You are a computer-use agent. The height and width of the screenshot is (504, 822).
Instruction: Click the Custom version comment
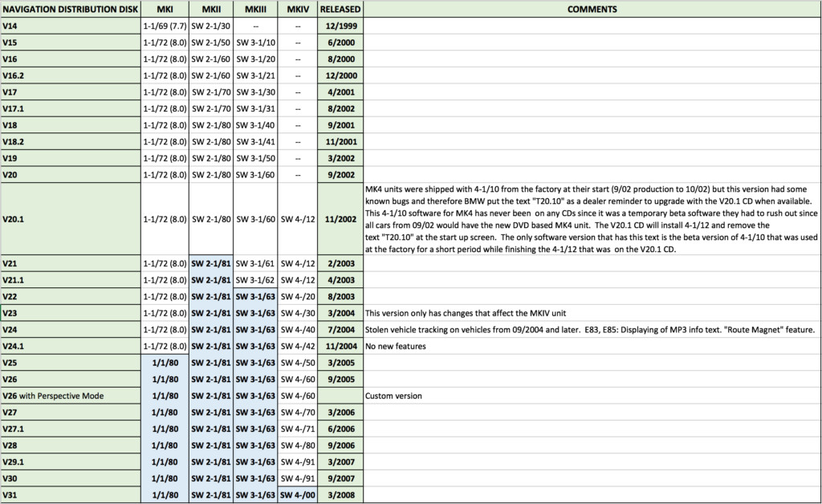(393, 396)
